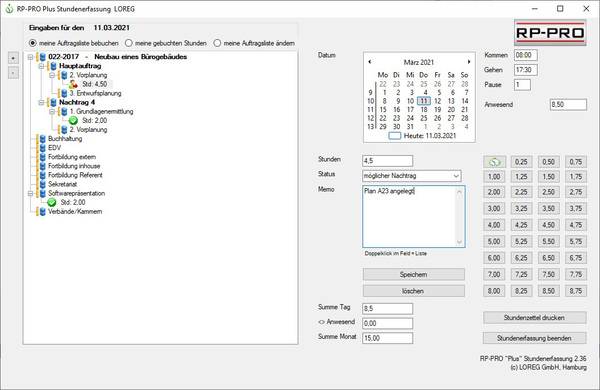
Task: Select the meine gebuchten Stunden radio option
Action: 129,43
